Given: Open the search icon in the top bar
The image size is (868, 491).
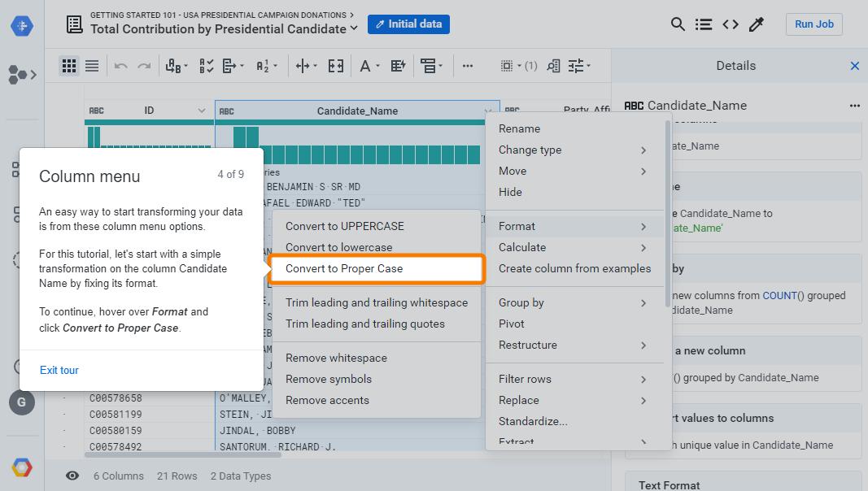Looking at the screenshot, I should [x=678, y=24].
